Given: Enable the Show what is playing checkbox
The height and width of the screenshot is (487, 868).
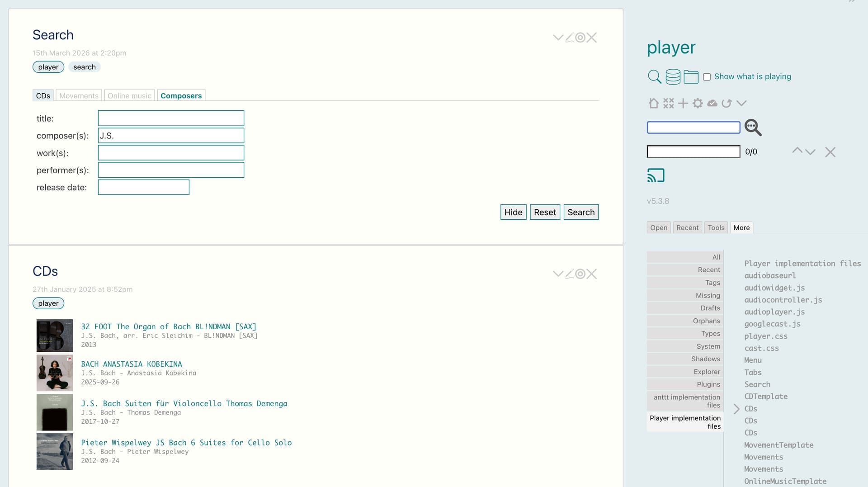Looking at the screenshot, I should point(707,77).
